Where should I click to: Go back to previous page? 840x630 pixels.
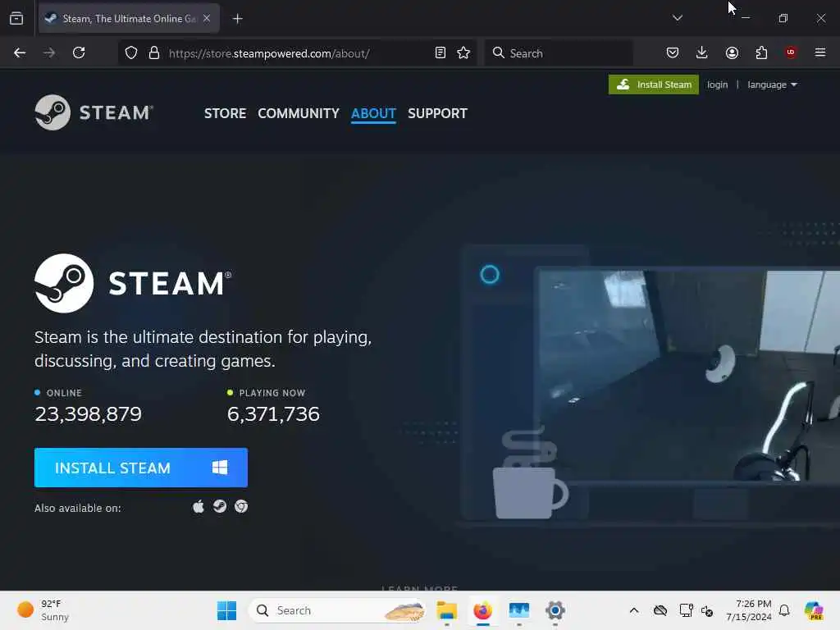[x=20, y=52]
